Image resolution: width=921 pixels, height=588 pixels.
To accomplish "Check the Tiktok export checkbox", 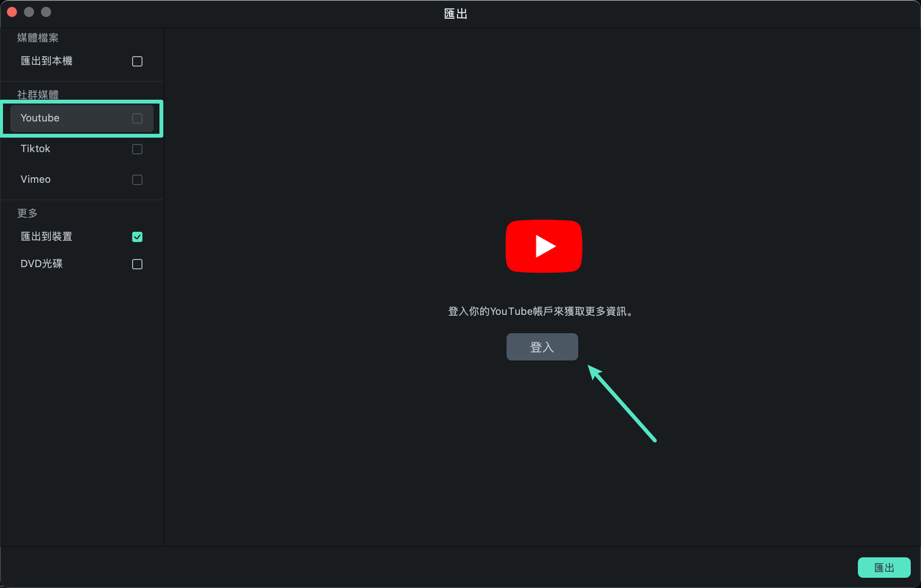I will click(x=137, y=149).
